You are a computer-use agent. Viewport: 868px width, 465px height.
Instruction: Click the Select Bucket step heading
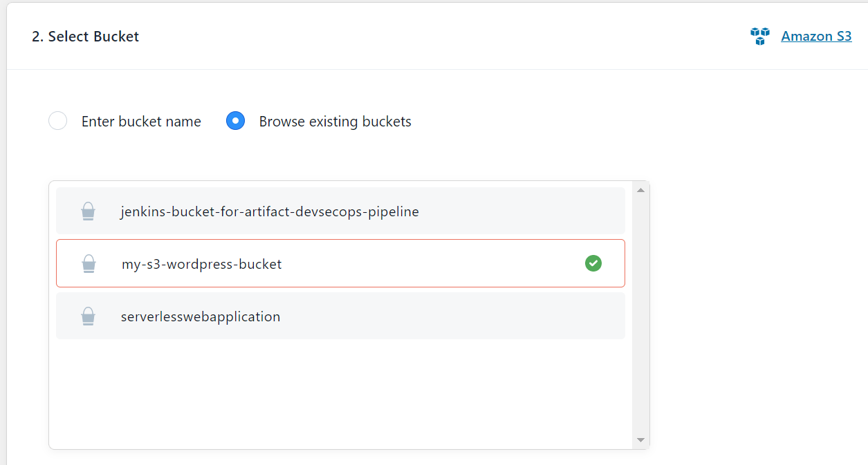click(x=84, y=36)
